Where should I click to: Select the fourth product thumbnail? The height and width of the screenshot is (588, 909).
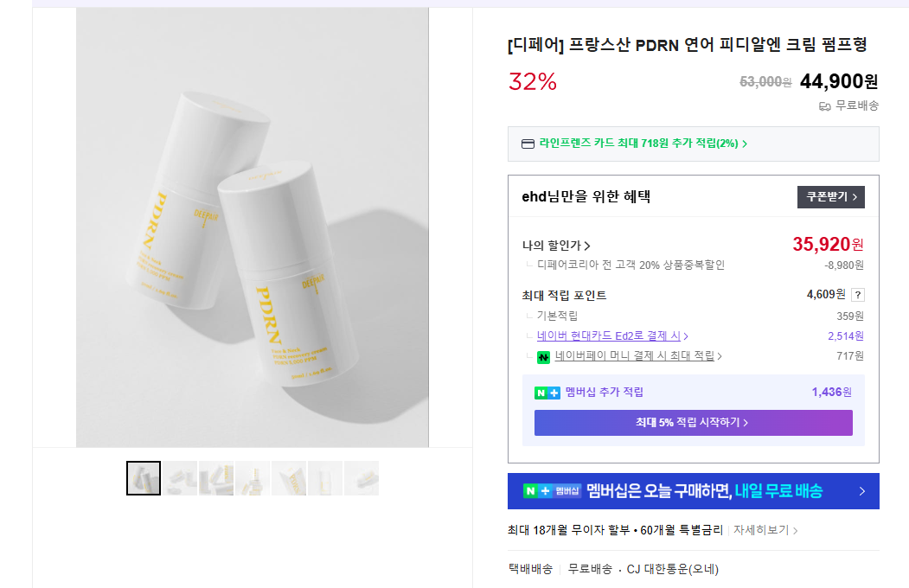(253, 478)
